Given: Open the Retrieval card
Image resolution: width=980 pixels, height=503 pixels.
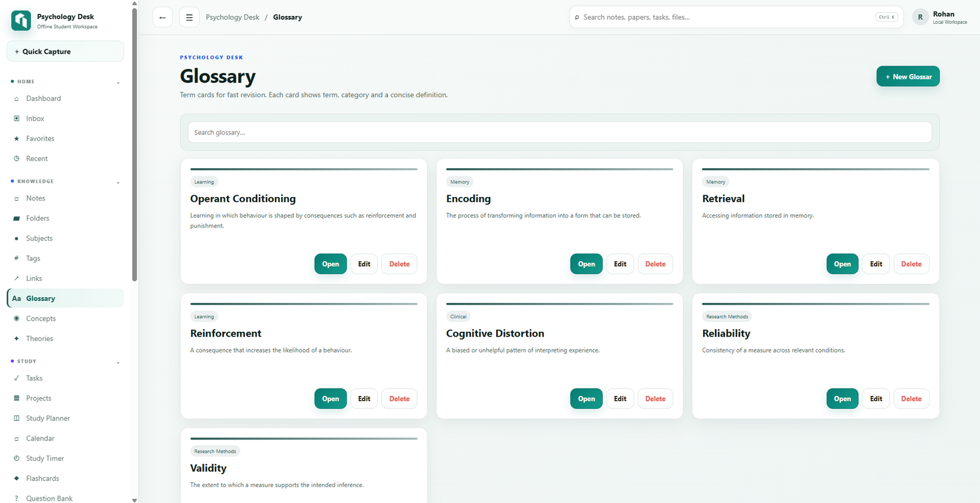Looking at the screenshot, I should pos(842,264).
